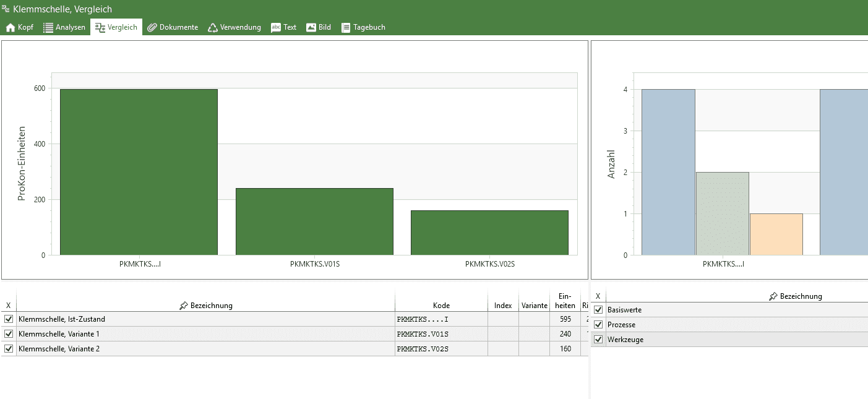Click the Tagebuch journal icon
The image size is (868, 399).
tap(346, 27)
